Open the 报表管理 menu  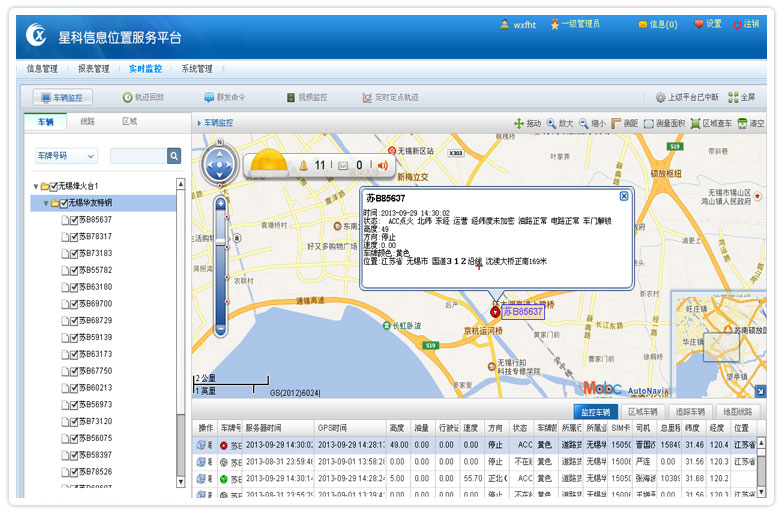93,69
